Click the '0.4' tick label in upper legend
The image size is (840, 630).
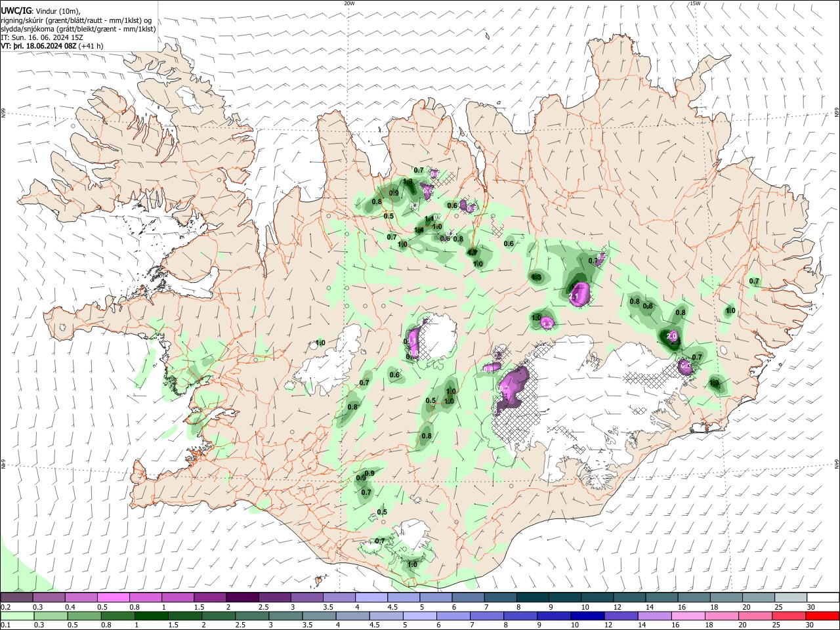70,607
